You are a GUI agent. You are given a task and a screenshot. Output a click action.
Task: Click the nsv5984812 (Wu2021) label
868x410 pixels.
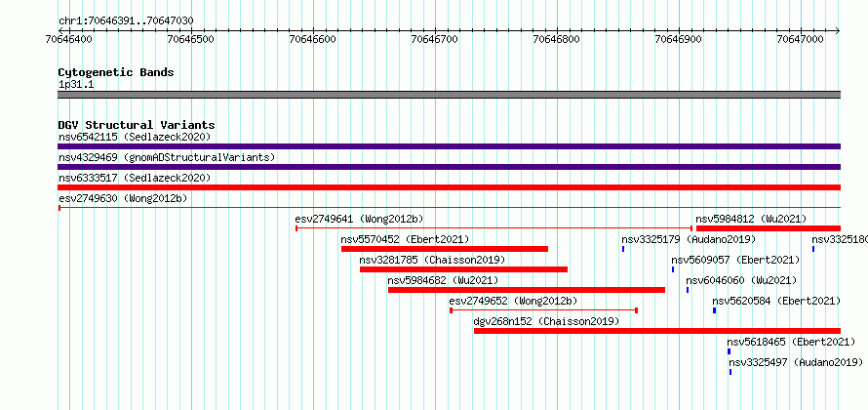point(751,219)
